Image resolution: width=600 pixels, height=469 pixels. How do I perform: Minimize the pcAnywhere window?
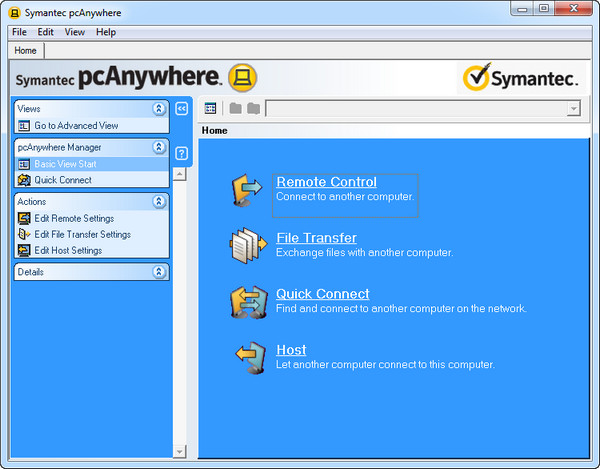pyautogui.click(x=522, y=8)
